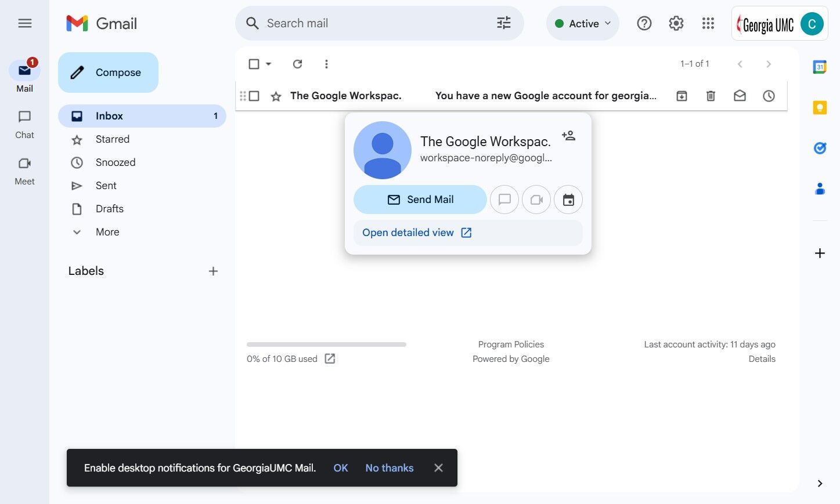Start video call from contact card
The height and width of the screenshot is (504, 840).
tap(536, 200)
